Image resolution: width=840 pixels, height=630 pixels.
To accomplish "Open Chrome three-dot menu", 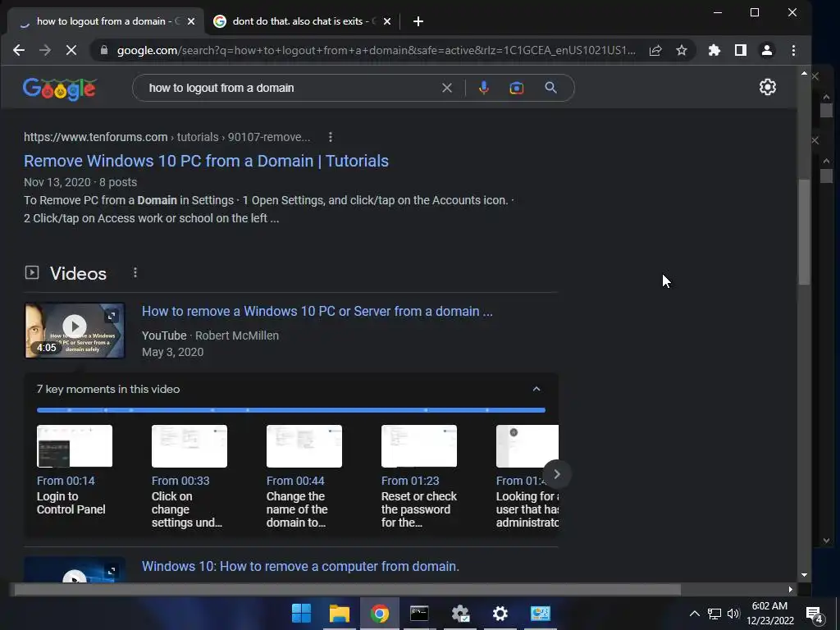I will click(793, 50).
